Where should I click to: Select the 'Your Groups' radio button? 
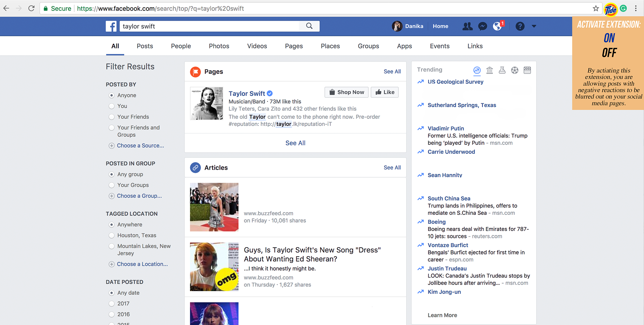112,185
